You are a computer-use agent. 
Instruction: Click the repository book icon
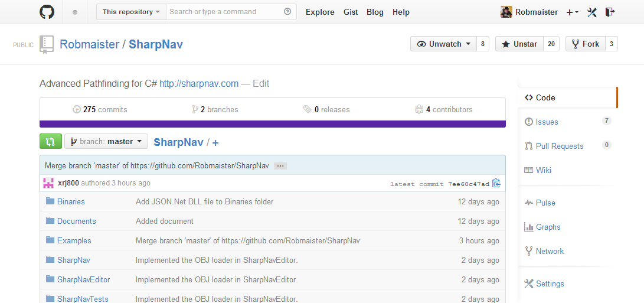[47, 44]
